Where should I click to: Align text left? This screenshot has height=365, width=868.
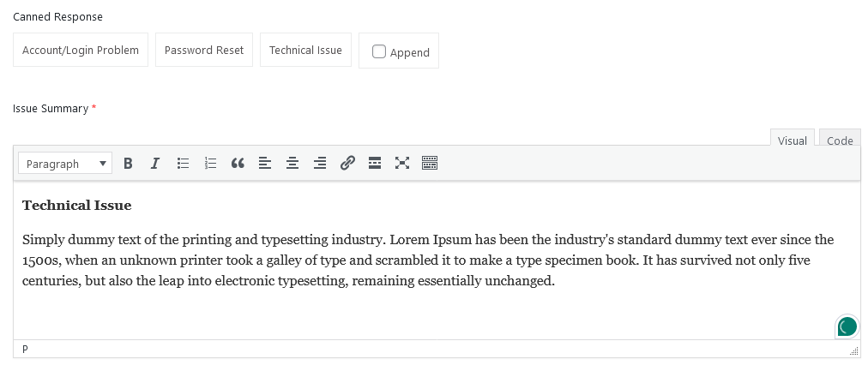pyautogui.click(x=265, y=164)
